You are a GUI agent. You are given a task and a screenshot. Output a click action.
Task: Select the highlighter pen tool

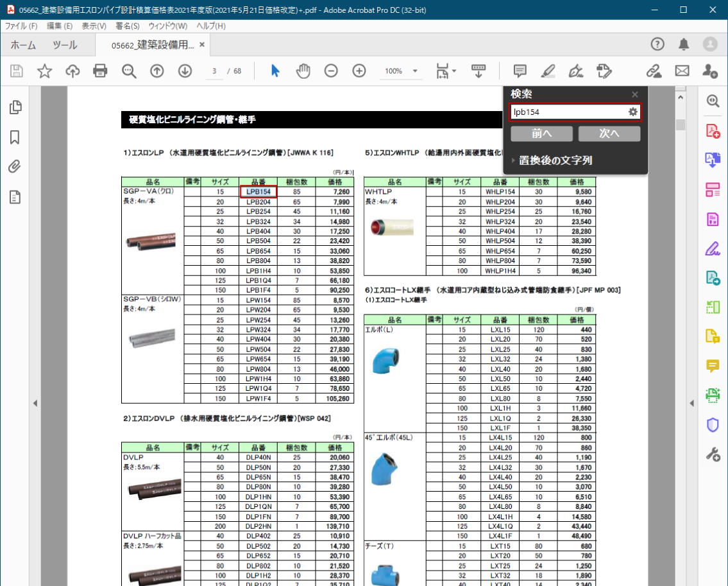click(x=548, y=71)
